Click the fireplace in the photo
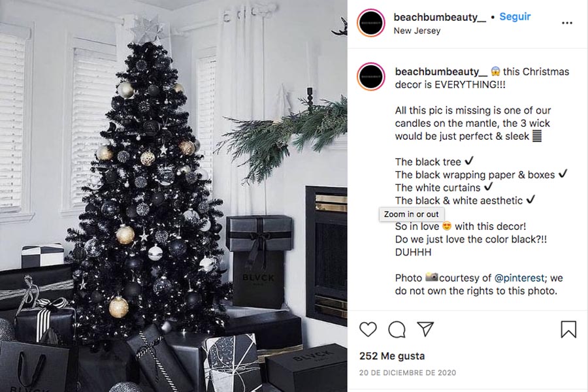 [326, 255]
